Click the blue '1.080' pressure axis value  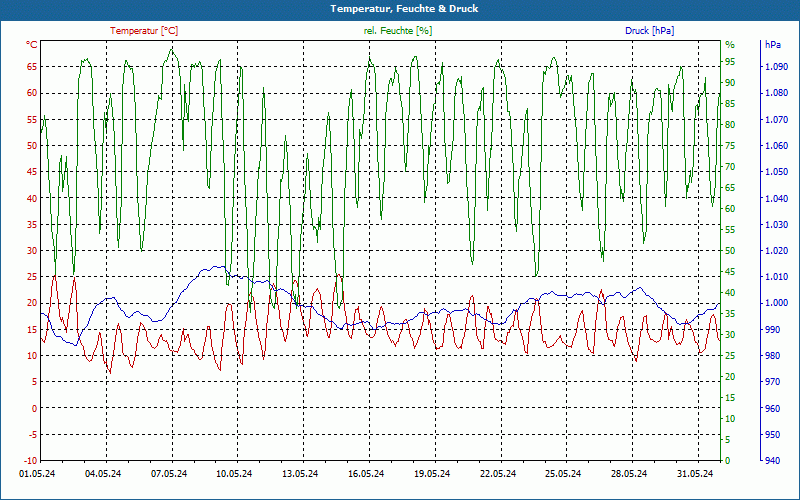[x=776, y=93]
